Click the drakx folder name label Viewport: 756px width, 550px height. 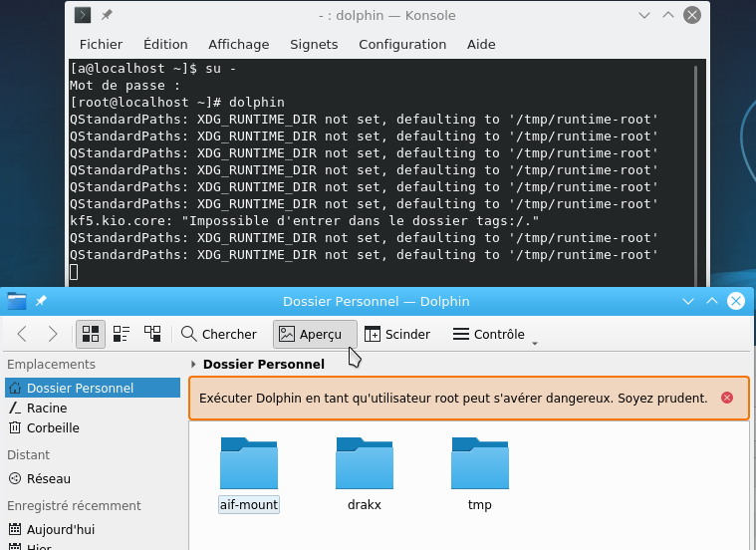(365, 504)
